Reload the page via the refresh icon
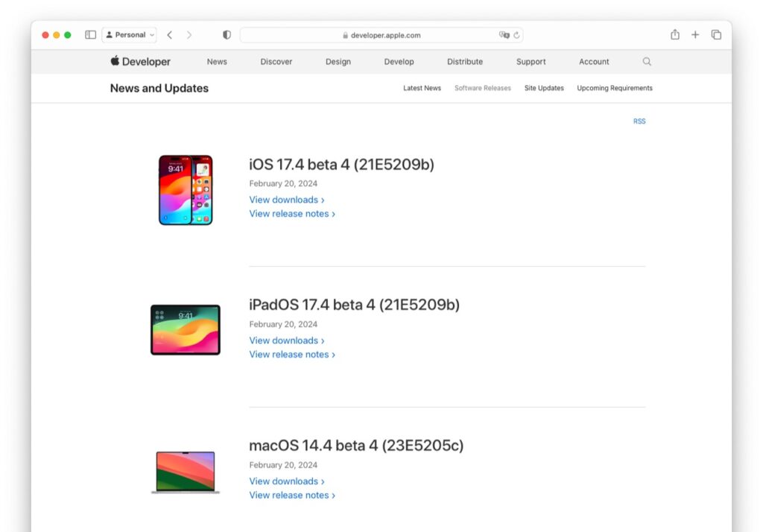The height and width of the screenshot is (532, 763). click(517, 34)
